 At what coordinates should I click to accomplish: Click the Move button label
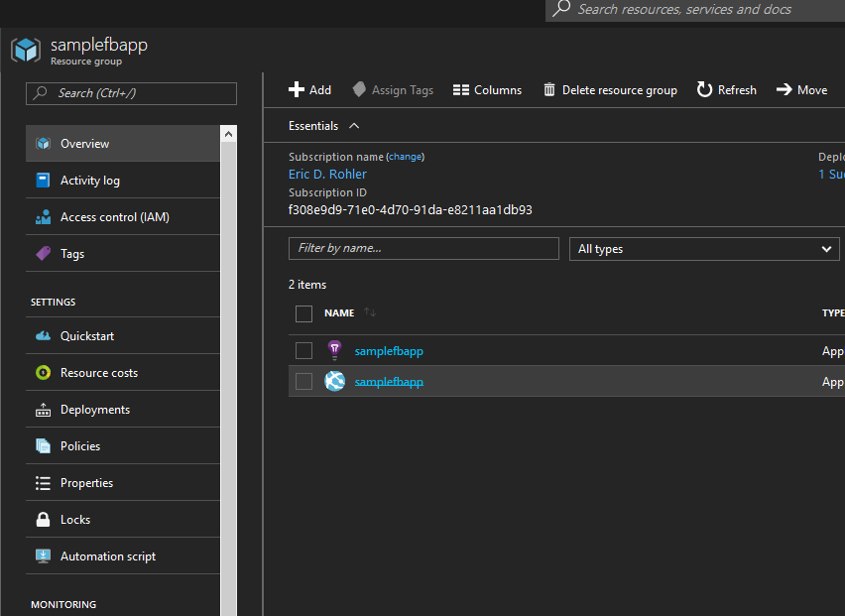pos(812,90)
